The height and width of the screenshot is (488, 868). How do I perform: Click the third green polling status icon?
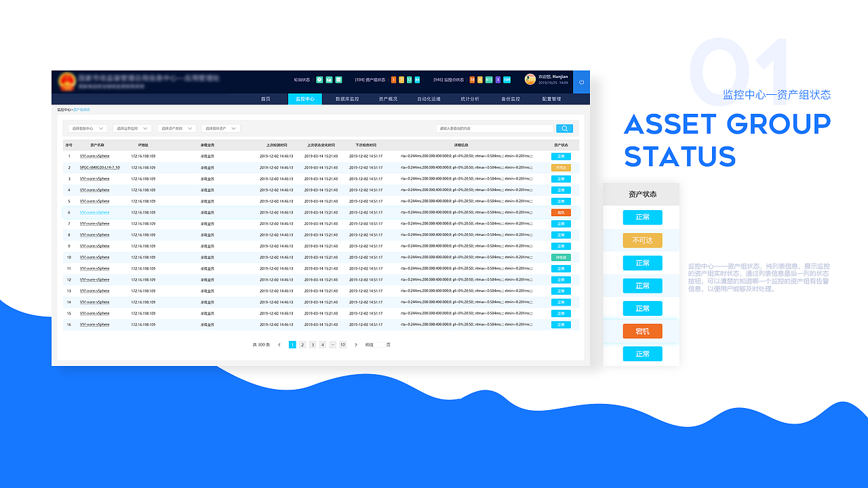click(338, 80)
